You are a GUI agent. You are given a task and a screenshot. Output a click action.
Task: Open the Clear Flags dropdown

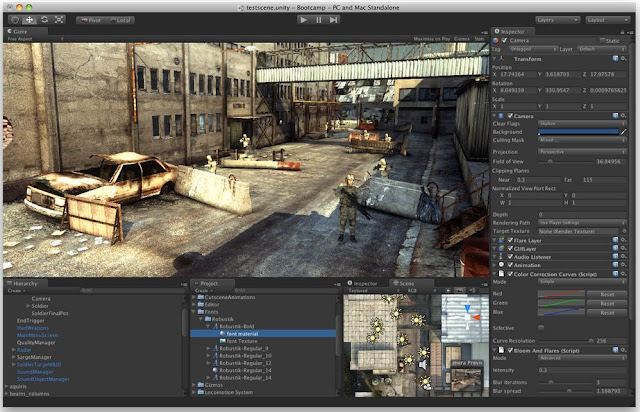[x=582, y=123]
